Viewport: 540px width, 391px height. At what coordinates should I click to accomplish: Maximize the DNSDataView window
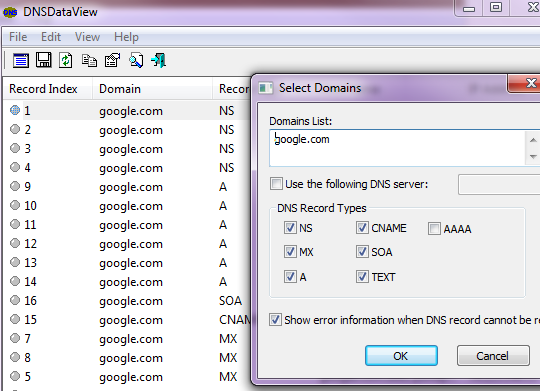(496, 8)
